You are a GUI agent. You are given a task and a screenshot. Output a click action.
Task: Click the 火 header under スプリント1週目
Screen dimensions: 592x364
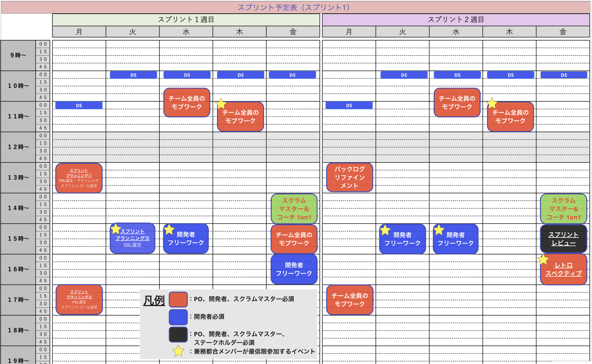tap(132, 32)
